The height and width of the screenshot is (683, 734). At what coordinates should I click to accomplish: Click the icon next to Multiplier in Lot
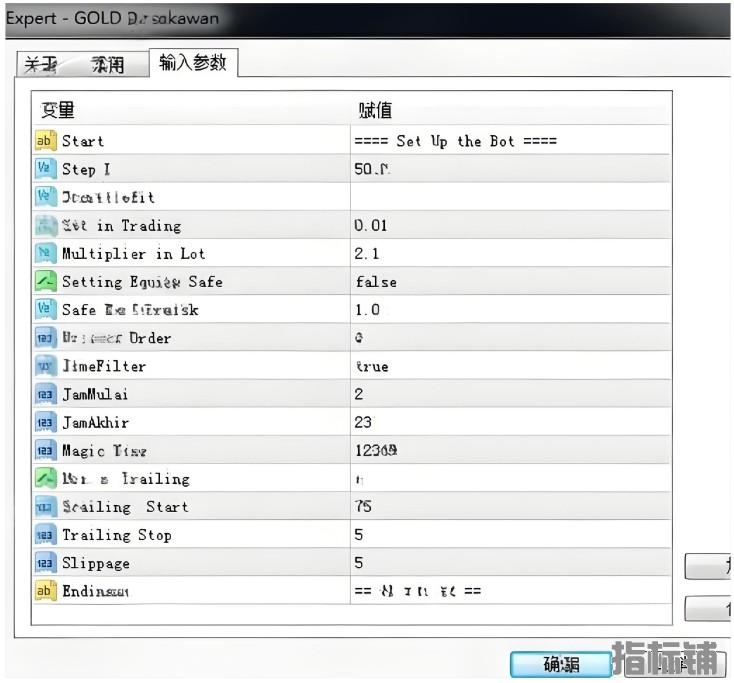point(45,253)
